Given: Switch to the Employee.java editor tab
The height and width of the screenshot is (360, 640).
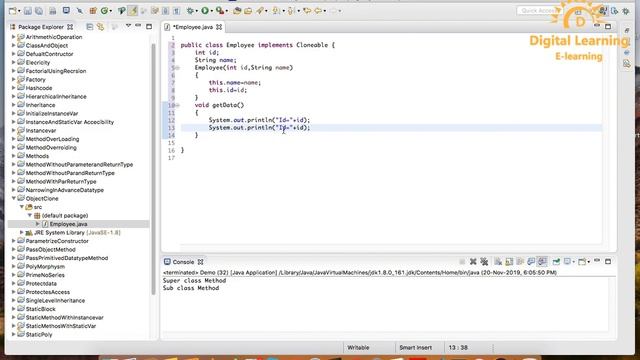Looking at the screenshot, I should click(193, 27).
